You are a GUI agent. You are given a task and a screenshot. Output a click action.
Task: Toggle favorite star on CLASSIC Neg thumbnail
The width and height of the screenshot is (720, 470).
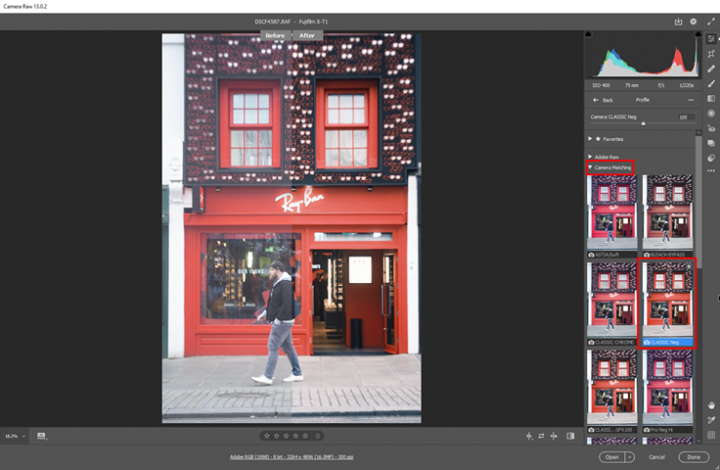[x=688, y=266]
